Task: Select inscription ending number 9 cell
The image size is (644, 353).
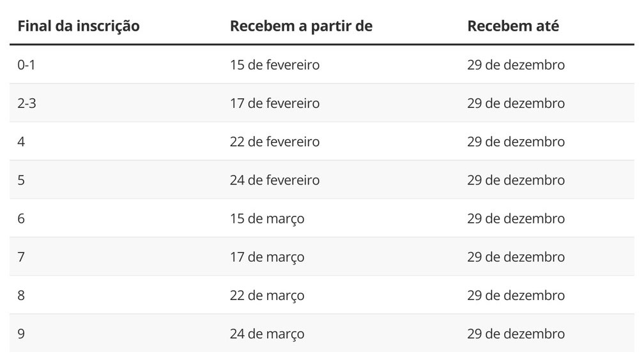Action: [x=21, y=334]
